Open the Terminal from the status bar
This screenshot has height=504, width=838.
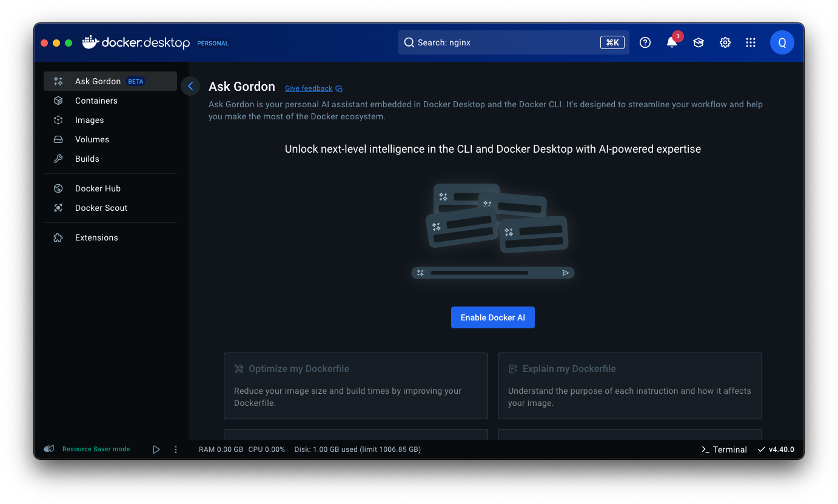coord(724,449)
